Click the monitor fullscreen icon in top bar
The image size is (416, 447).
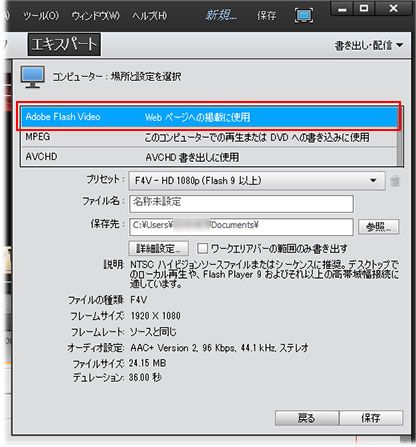coord(304,16)
